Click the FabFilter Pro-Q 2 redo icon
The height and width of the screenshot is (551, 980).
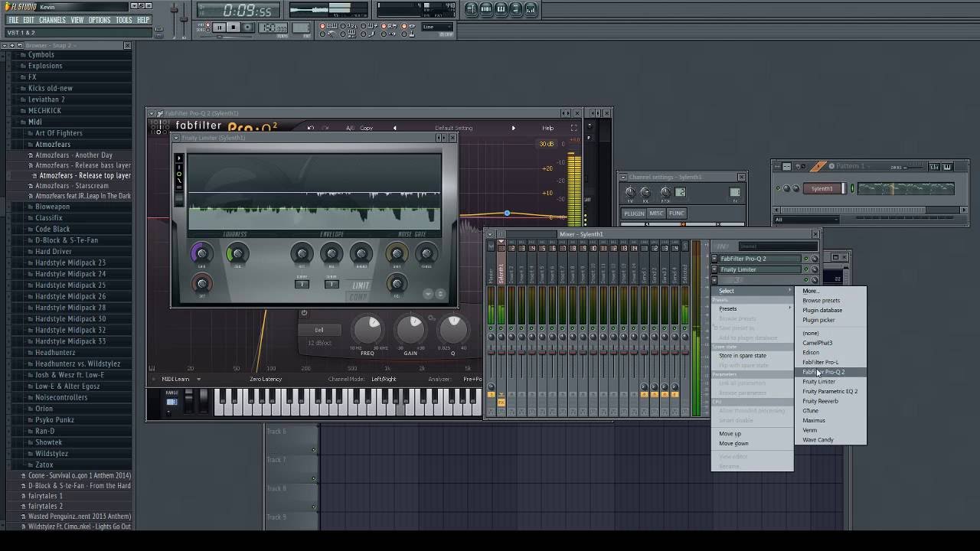pos(325,128)
